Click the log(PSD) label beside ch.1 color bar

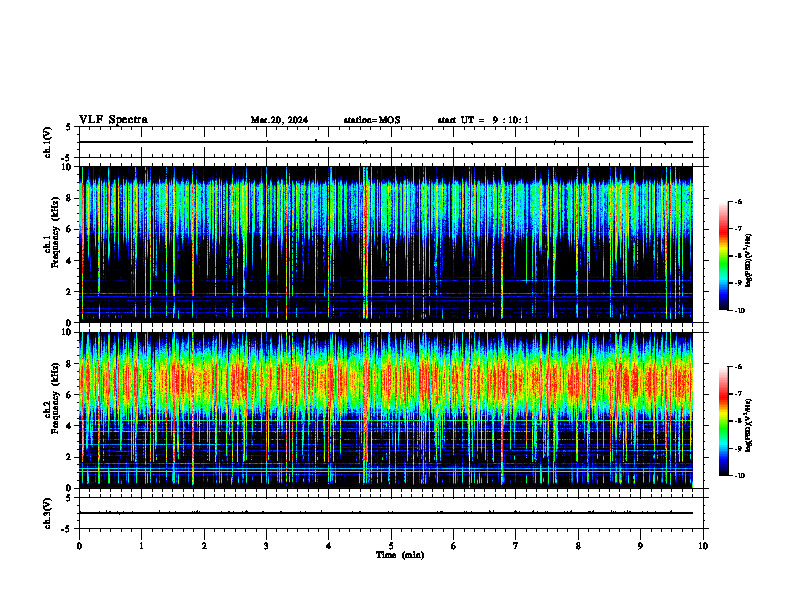748,260
